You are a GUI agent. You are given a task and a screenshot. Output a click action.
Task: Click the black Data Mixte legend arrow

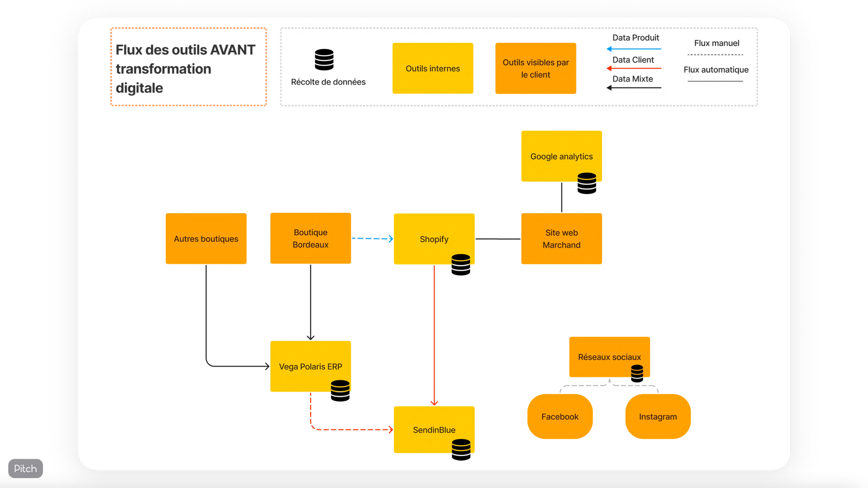click(x=633, y=88)
